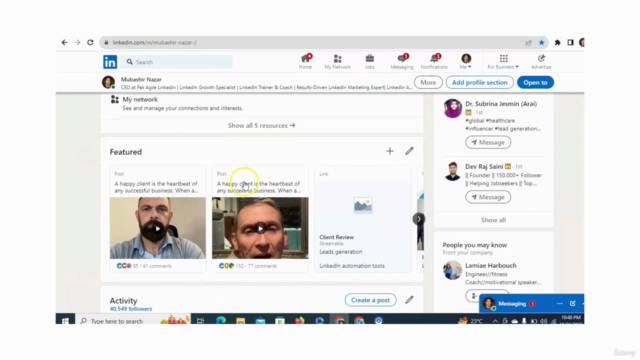Image resolution: width=640 pixels, height=360 pixels.
Task: Click the browser forward arrow
Action: [77, 42]
